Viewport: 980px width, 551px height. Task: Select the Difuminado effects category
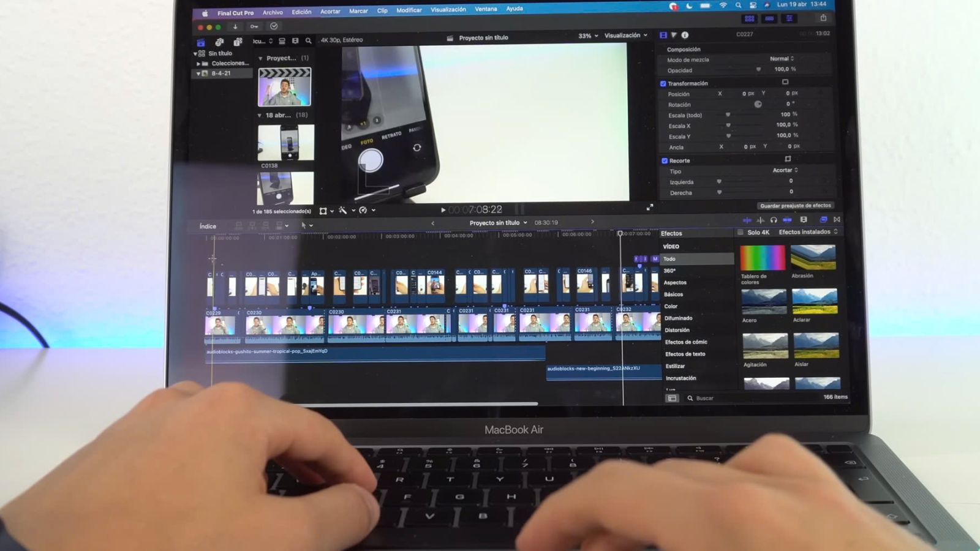(679, 318)
